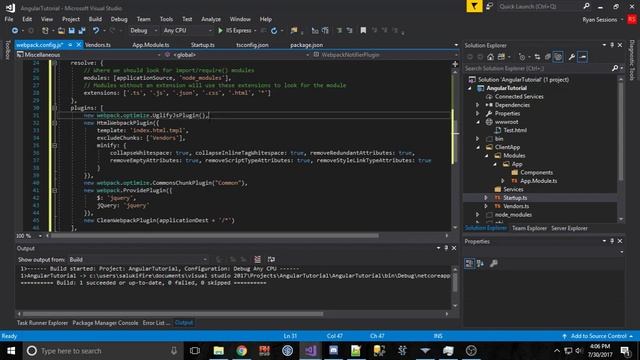Switch to the tsconfig.json tab
640x360 pixels.
(252, 45)
